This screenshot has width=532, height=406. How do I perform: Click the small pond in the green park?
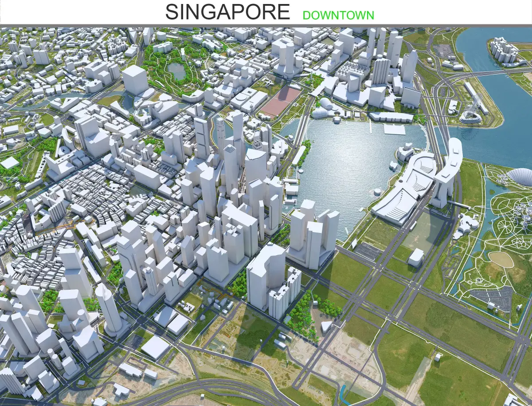[x=177, y=71]
